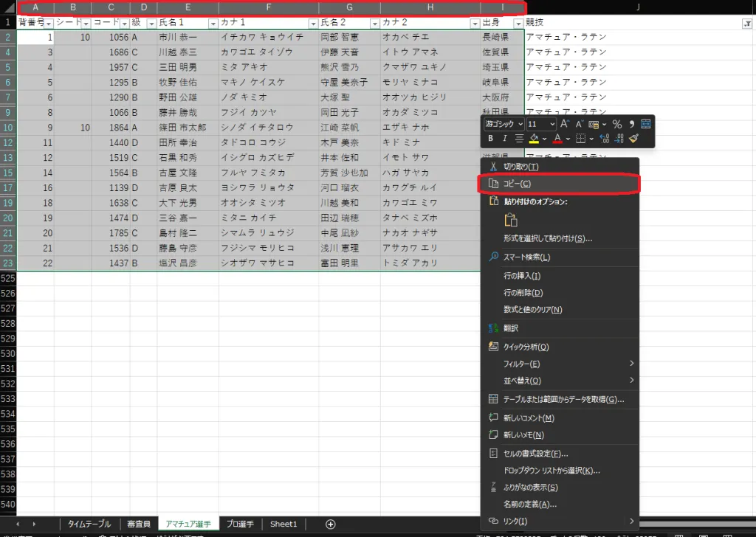Viewport: 756px width, 537px height.
Task: Select the column F header
Action: [x=269, y=7]
